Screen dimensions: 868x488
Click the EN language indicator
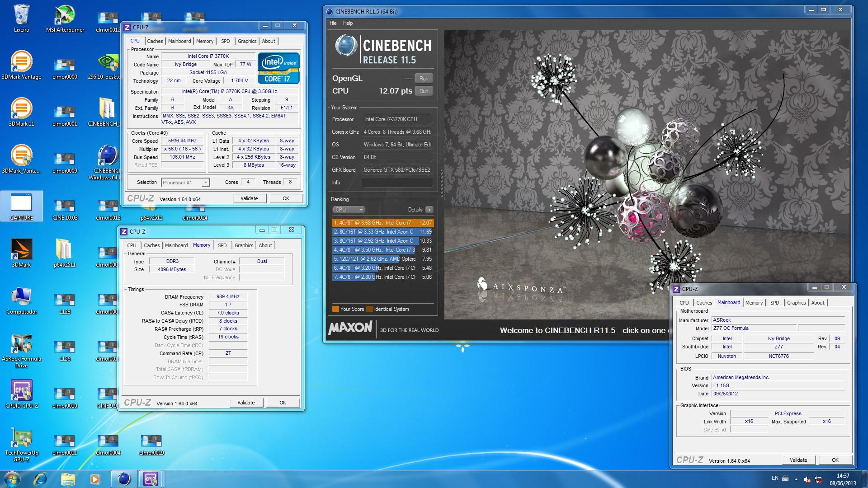tap(775, 478)
